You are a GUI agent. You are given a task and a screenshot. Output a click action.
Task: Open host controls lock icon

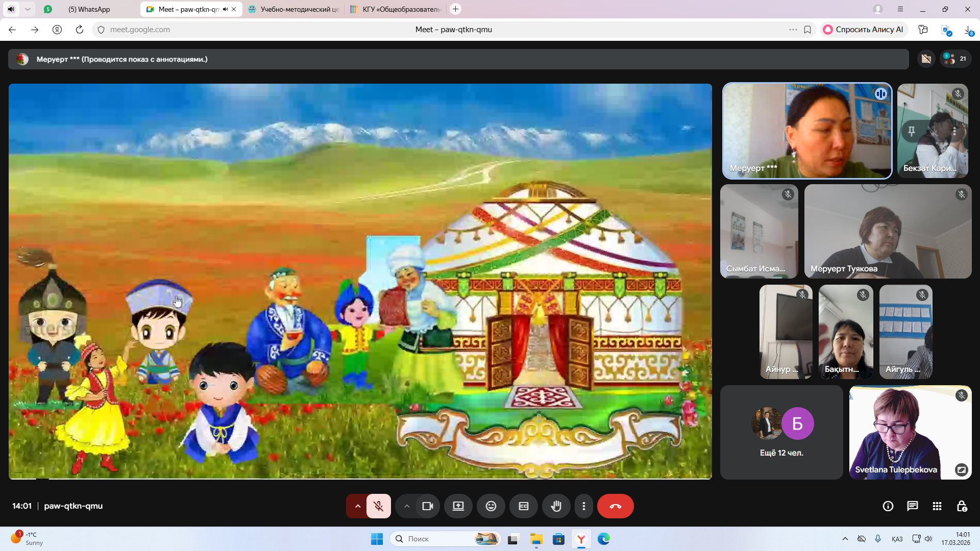pos(962,506)
